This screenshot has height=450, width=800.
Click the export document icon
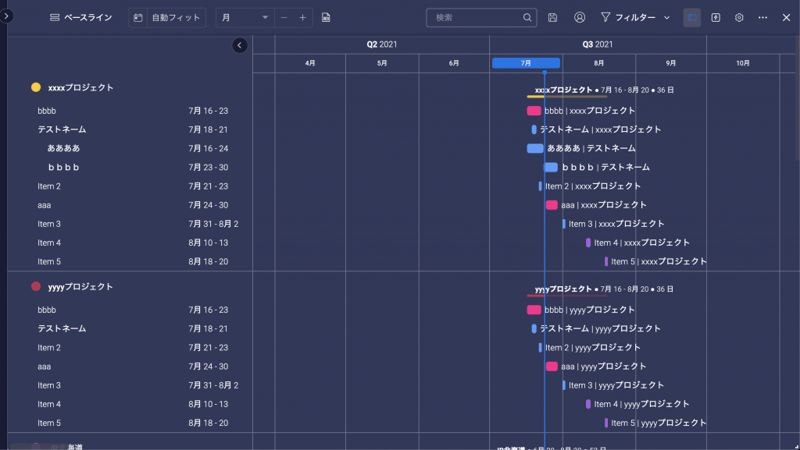(x=326, y=18)
